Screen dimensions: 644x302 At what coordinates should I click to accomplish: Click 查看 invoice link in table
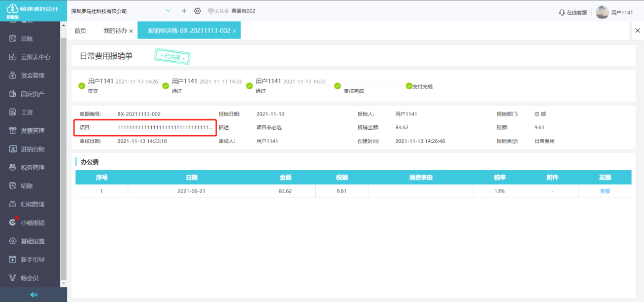[x=604, y=192]
